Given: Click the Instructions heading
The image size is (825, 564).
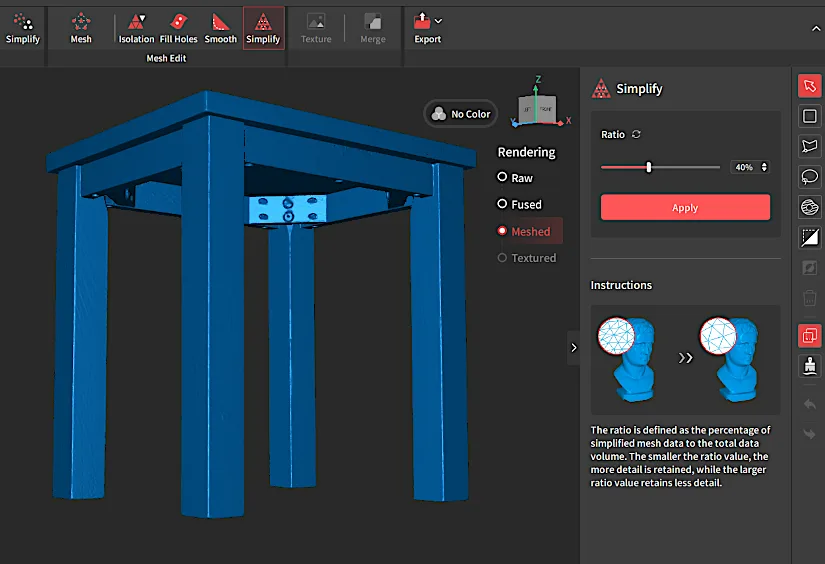Looking at the screenshot, I should tap(621, 285).
